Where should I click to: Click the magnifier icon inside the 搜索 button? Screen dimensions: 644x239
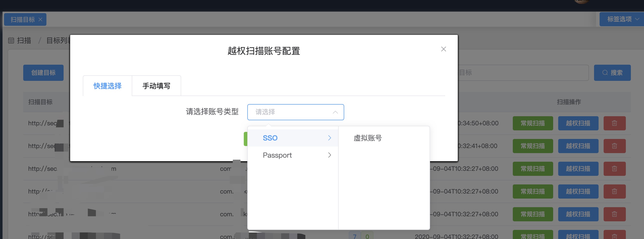point(605,73)
